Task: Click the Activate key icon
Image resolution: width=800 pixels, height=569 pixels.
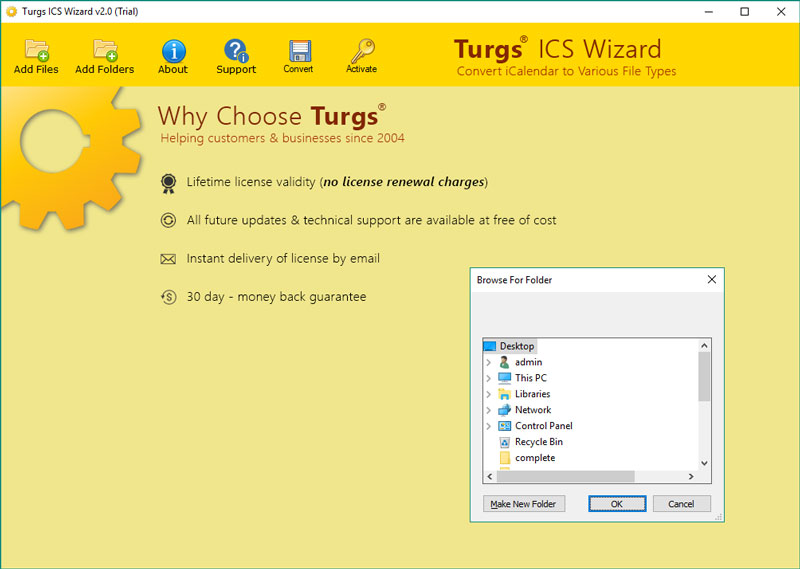Action: pyautogui.click(x=363, y=51)
